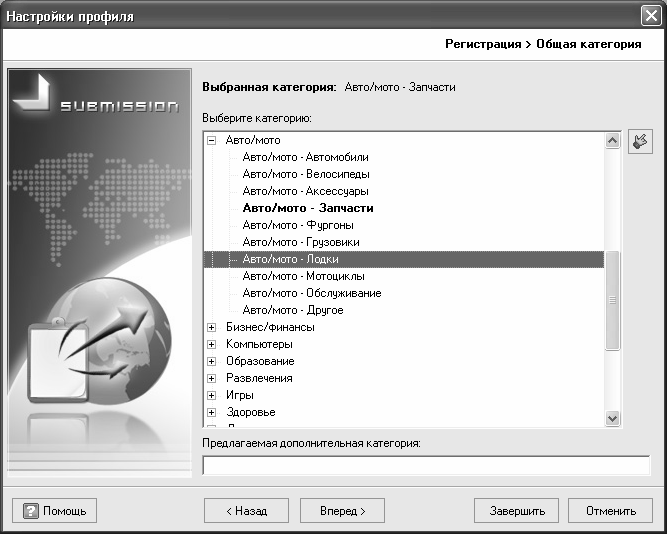Expand the Здоровье category node

click(x=212, y=412)
